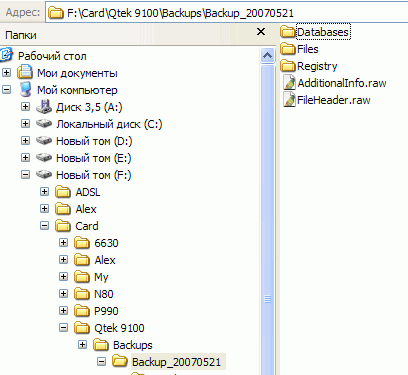Screen dimensions: 408x375
Task: Expand Мои документы tree node
Action: tap(7, 73)
